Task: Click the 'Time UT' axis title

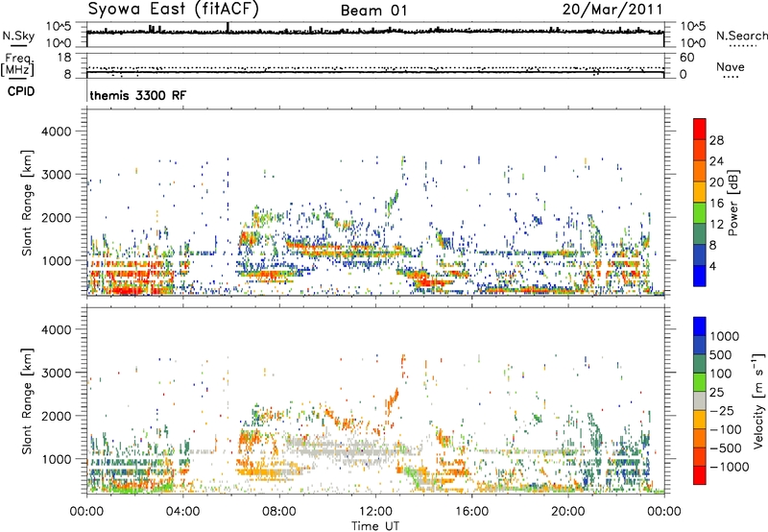Action: click(x=375, y=526)
